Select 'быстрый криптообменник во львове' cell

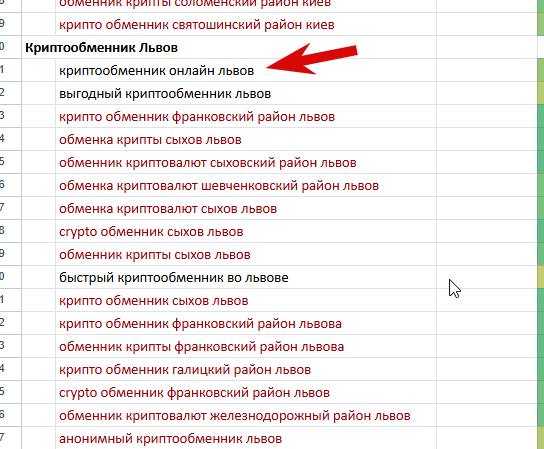point(246,277)
